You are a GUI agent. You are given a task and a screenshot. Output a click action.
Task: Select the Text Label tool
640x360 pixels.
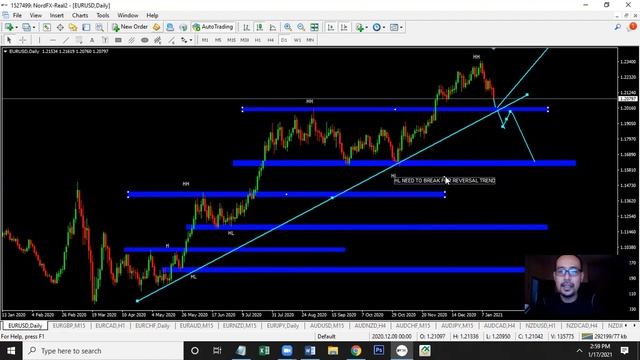point(105,40)
